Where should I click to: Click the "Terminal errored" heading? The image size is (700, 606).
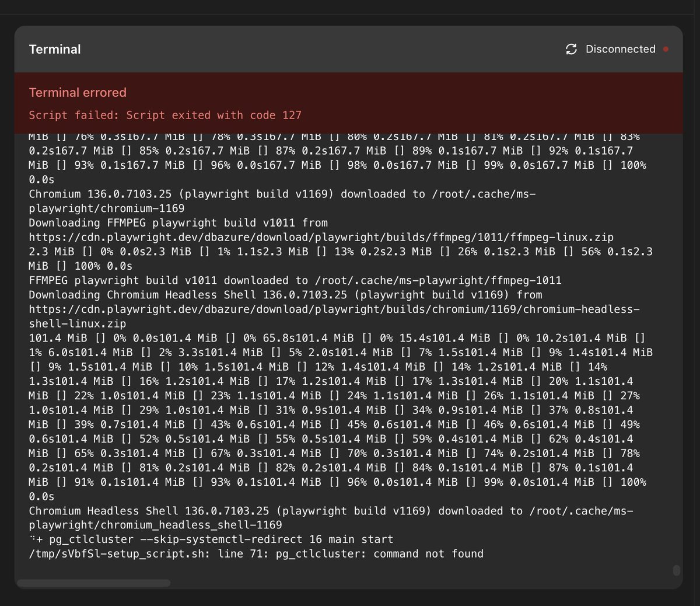78,92
